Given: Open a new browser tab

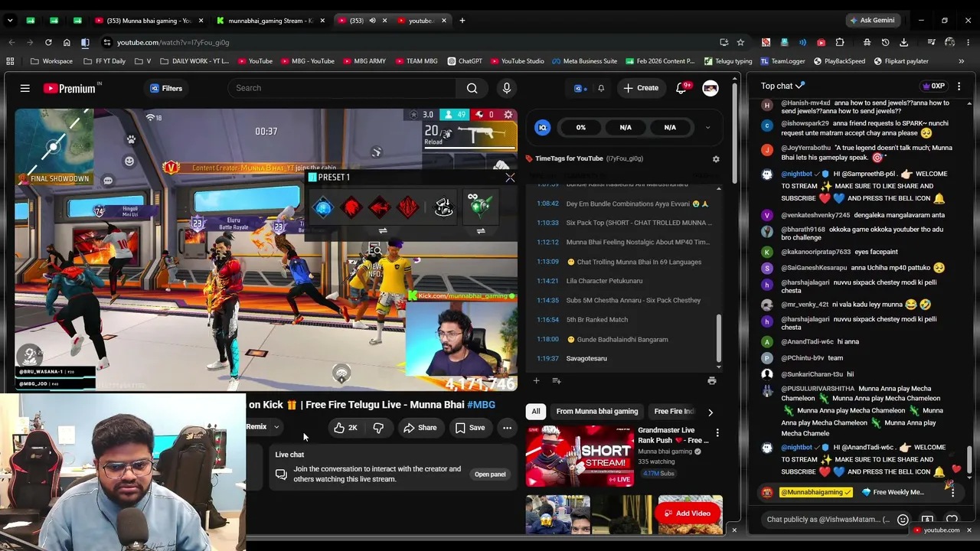Looking at the screenshot, I should [462, 21].
